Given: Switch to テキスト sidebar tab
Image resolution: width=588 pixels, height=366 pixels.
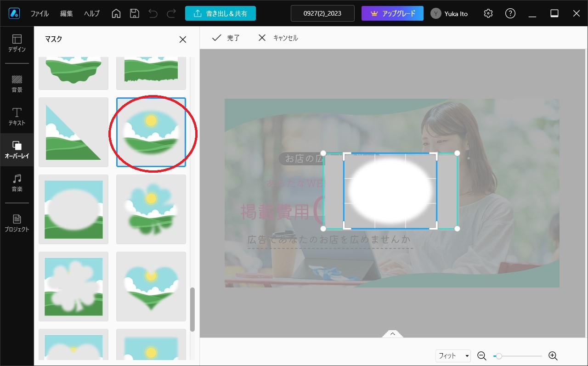Looking at the screenshot, I should (17, 117).
